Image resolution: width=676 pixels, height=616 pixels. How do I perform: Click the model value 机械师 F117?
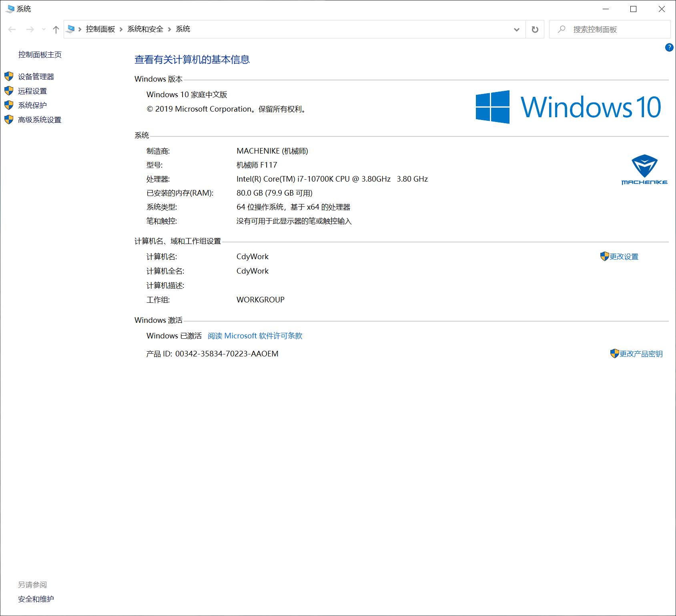point(257,165)
